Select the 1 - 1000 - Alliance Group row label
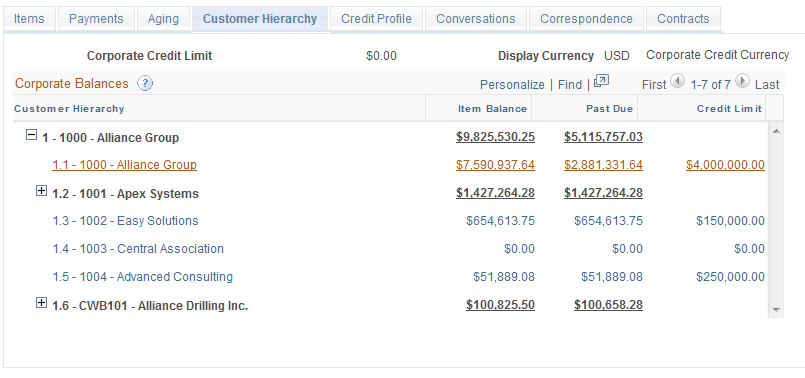Screen dimensions: 805x378 pyautogui.click(x=110, y=138)
